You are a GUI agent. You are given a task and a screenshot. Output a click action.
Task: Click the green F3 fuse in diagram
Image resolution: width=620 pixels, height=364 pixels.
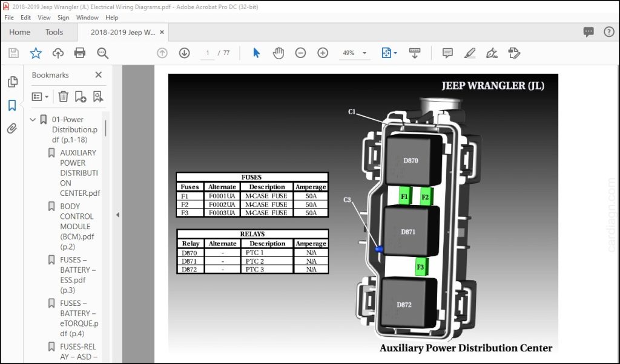point(421,267)
